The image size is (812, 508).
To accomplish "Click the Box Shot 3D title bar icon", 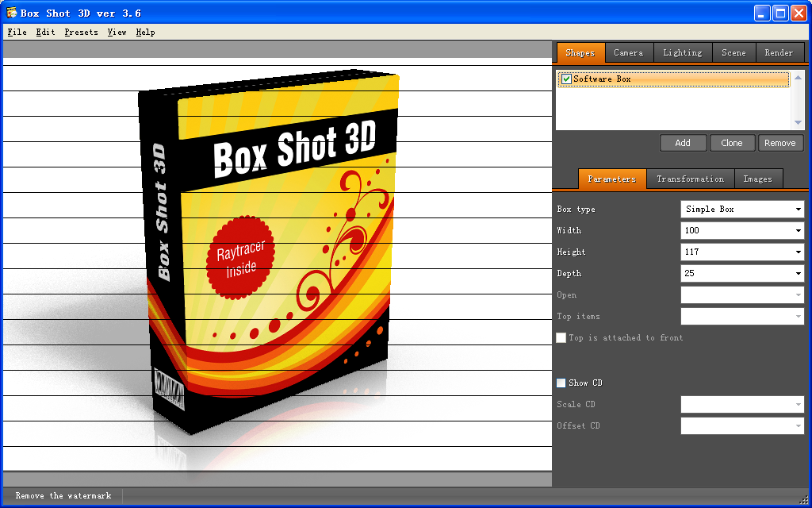I will coord(11,13).
